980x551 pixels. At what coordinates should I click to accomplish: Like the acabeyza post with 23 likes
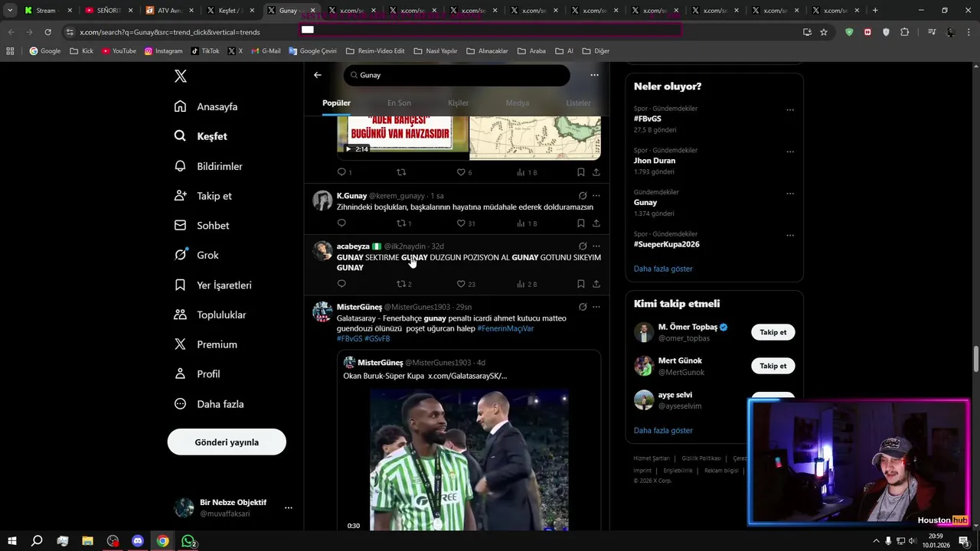pos(461,284)
